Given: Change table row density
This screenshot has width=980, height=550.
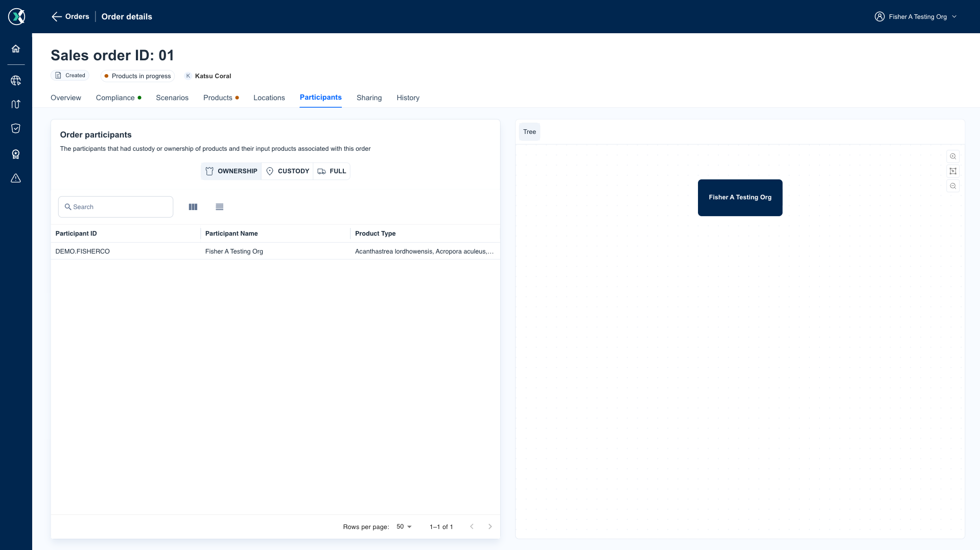Looking at the screenshot, I should click(x=220, y=207).
